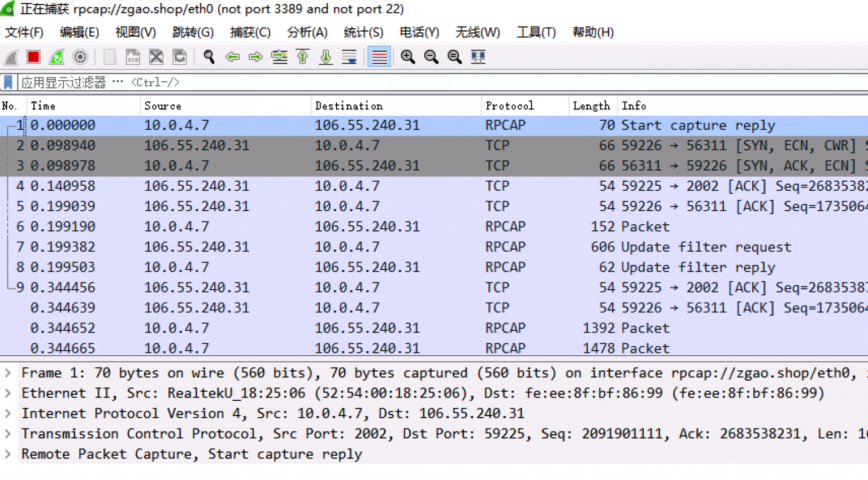This screenshot has width=868, height=480.
Task: Open capture options gear icon
Action: coord(80,57)
